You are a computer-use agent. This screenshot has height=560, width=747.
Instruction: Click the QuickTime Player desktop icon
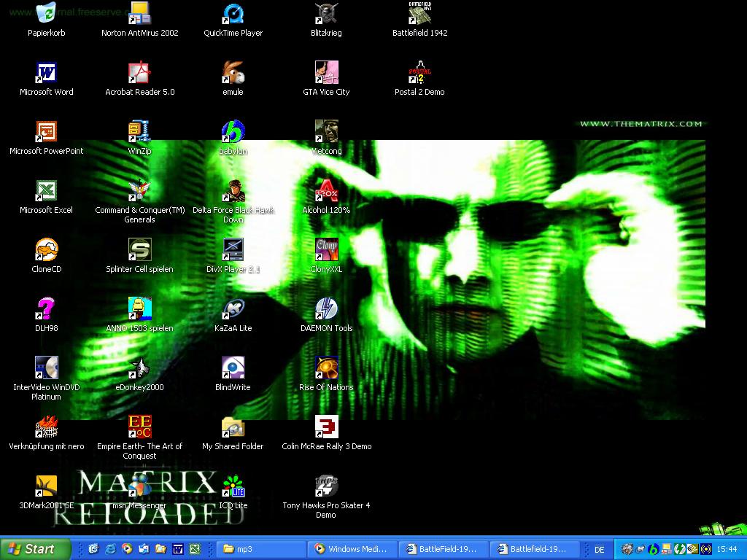coord(233,13)
